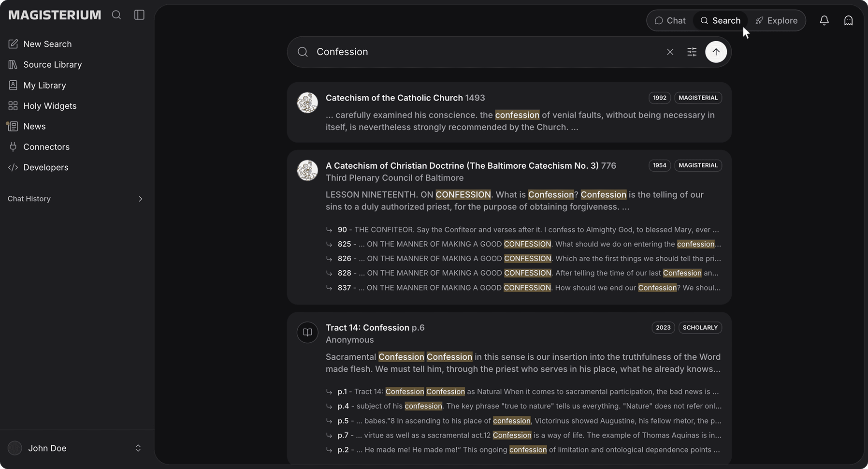Open Tract 14 sub-result p.2

pos(523,450)
